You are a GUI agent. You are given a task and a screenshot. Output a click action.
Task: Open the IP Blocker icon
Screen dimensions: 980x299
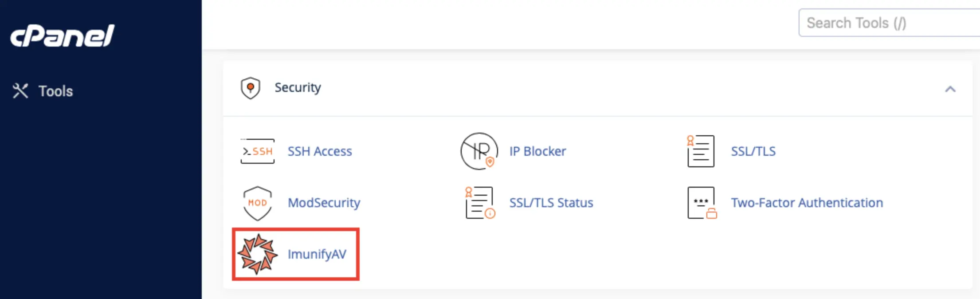(x=479, y=151)
